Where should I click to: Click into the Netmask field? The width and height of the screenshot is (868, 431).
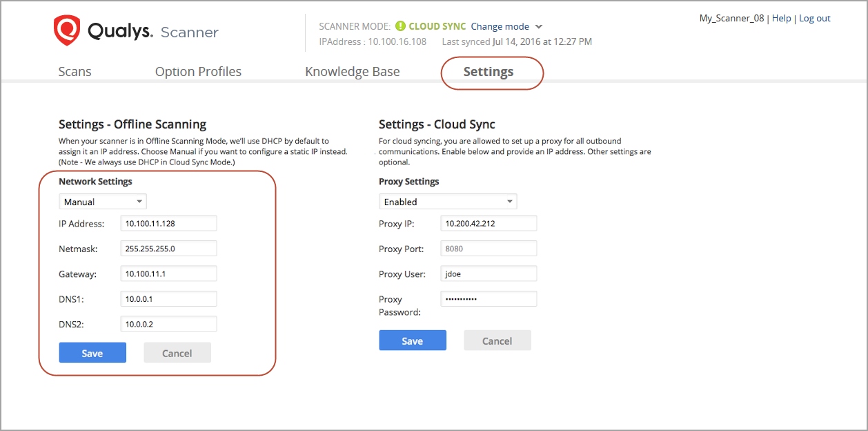[168, 249]
